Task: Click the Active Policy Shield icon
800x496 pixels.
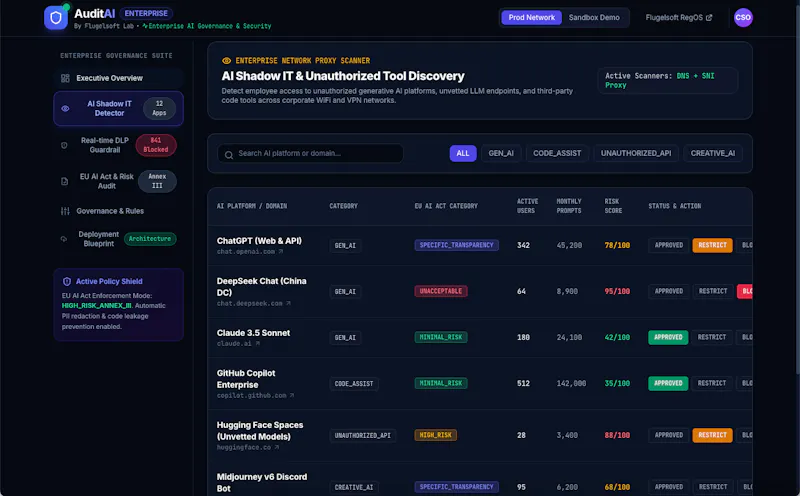Action: 67,281
